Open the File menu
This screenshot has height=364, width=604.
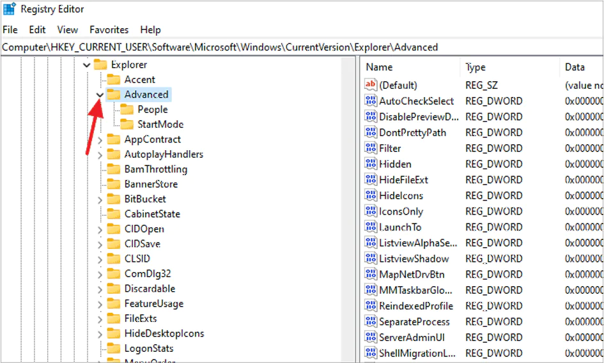[10, 30]
